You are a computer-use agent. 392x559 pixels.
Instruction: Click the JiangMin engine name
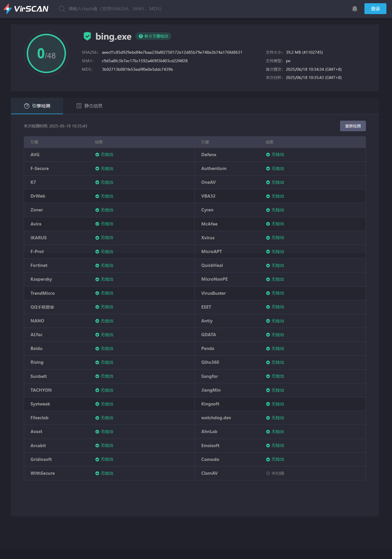211,390
